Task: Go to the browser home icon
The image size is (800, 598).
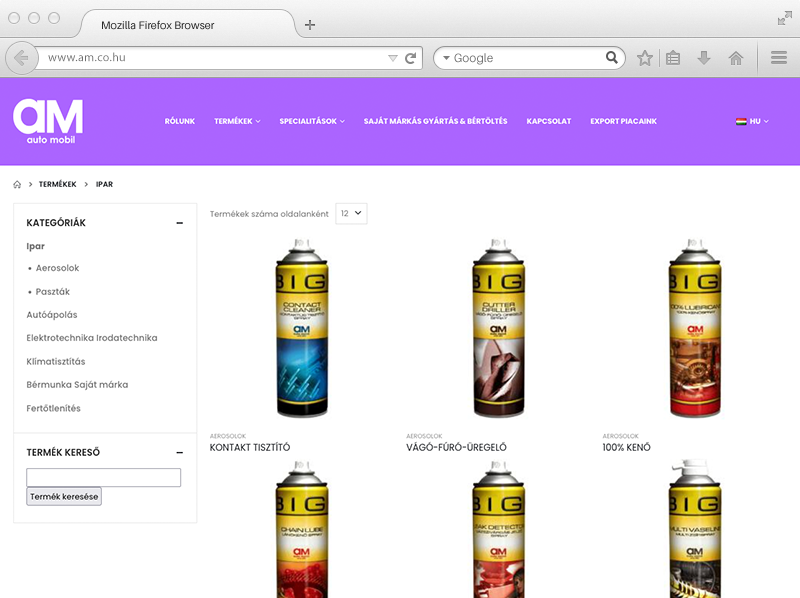Action: 736,58
